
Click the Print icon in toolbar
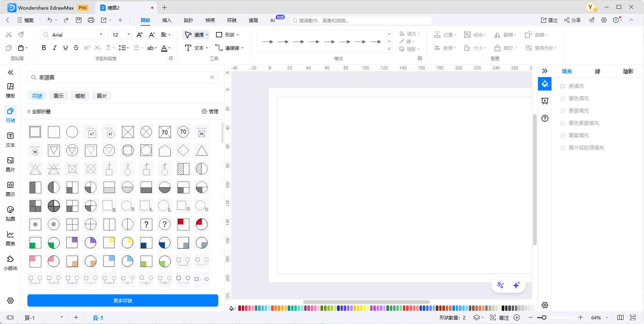91,20
